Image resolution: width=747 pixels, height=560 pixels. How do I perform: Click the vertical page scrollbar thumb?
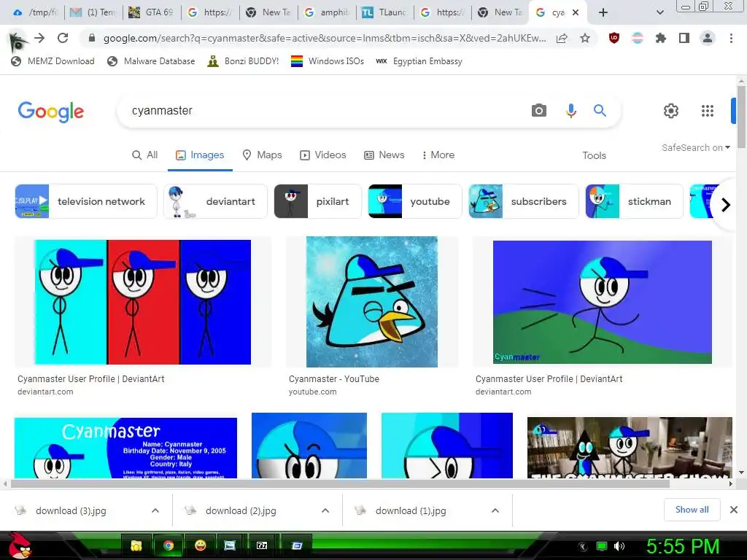point(741,117)
